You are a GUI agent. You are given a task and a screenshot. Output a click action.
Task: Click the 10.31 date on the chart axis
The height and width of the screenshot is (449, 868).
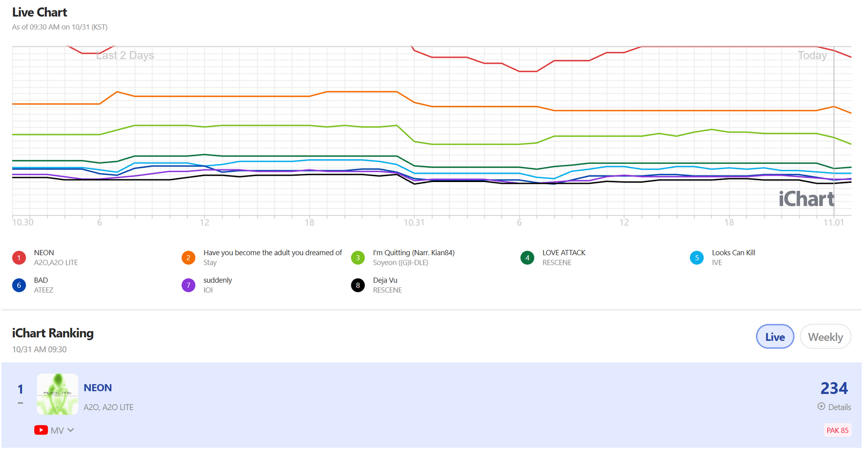click(414, 222)
